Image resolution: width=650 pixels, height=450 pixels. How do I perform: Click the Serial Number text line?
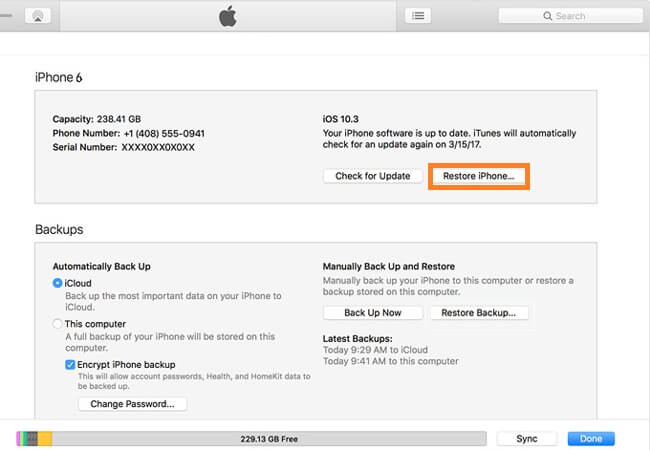(x=123, y=147)
